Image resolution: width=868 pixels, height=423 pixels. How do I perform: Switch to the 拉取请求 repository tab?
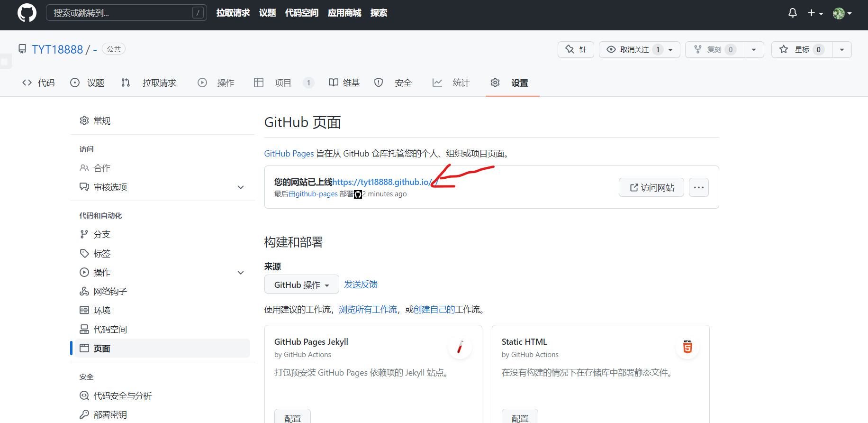(149, 83)
